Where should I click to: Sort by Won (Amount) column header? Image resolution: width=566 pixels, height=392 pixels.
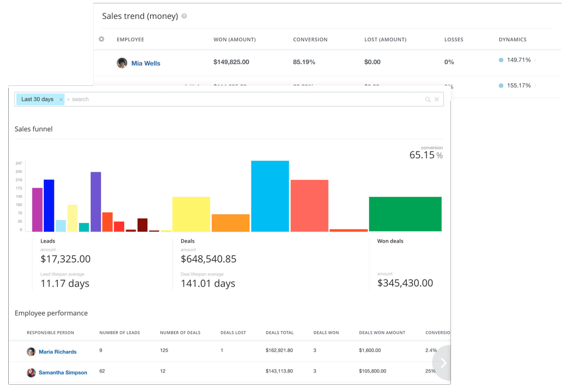(234, 40)
